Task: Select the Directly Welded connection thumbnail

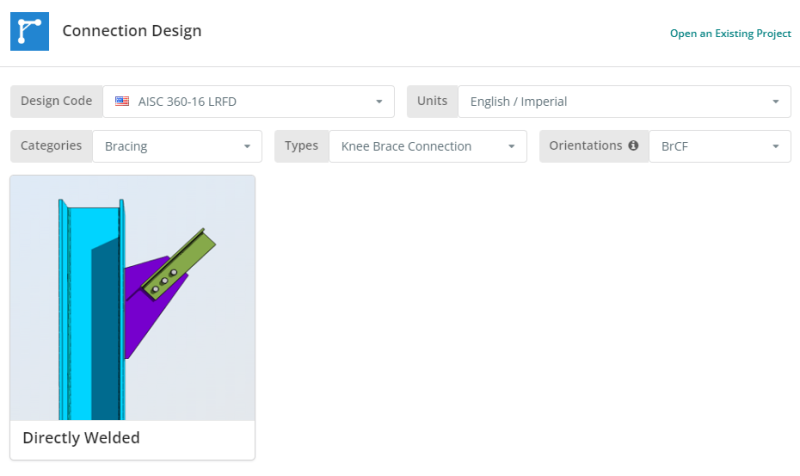Action: point(132,298)
